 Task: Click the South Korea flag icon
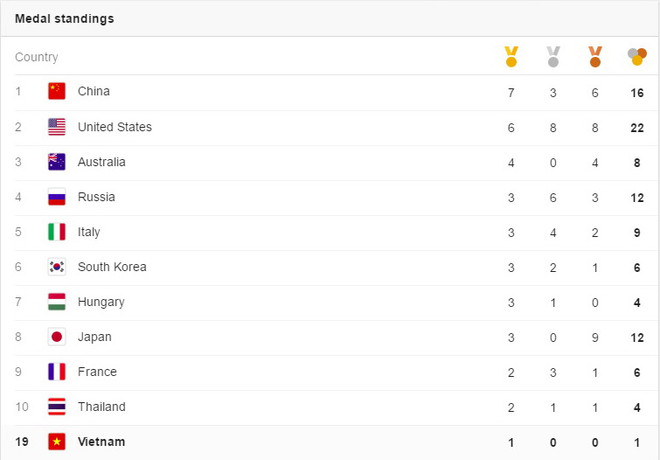pos(57,267)
